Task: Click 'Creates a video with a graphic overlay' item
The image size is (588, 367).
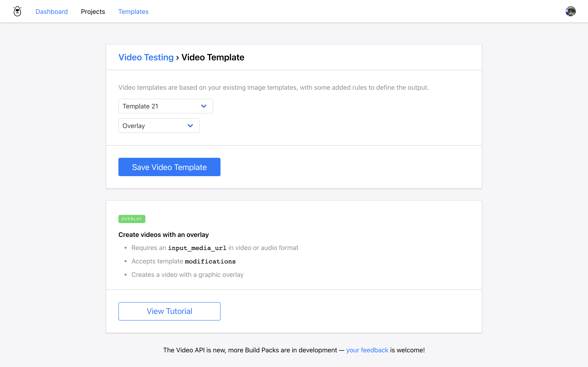Action: [187, 275]
